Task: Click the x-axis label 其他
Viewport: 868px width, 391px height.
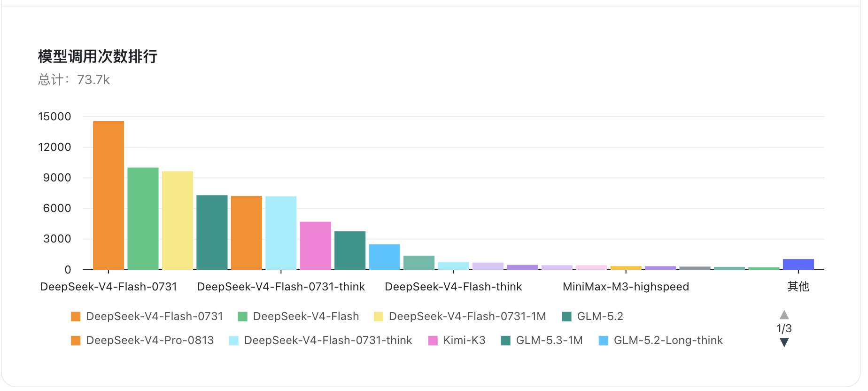Action: (798, 287)
